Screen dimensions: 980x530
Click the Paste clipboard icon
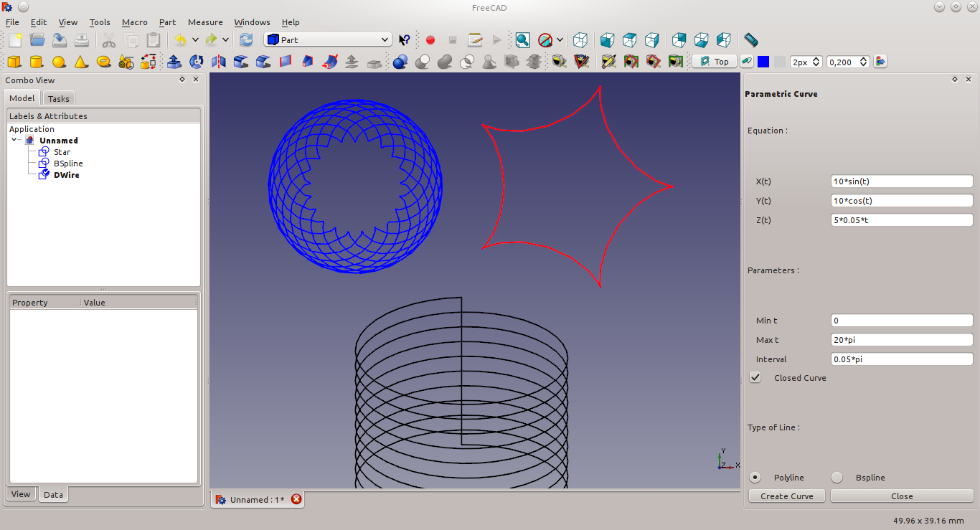pos(154,40)
